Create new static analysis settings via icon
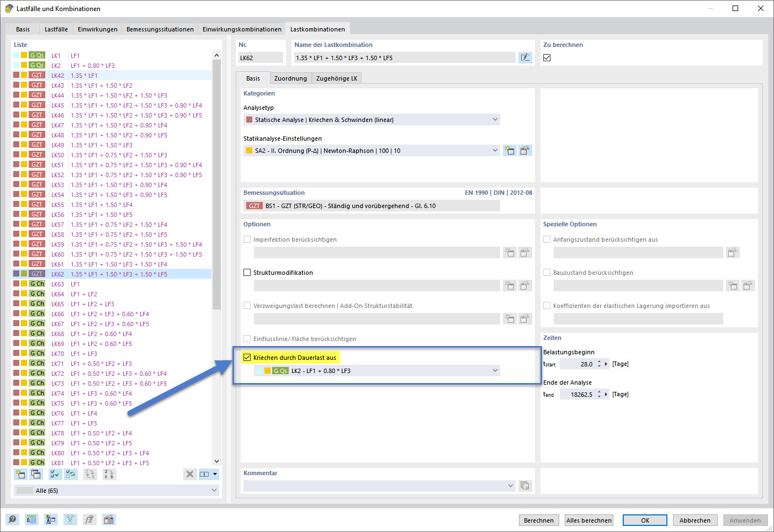 tap(510, 150)
